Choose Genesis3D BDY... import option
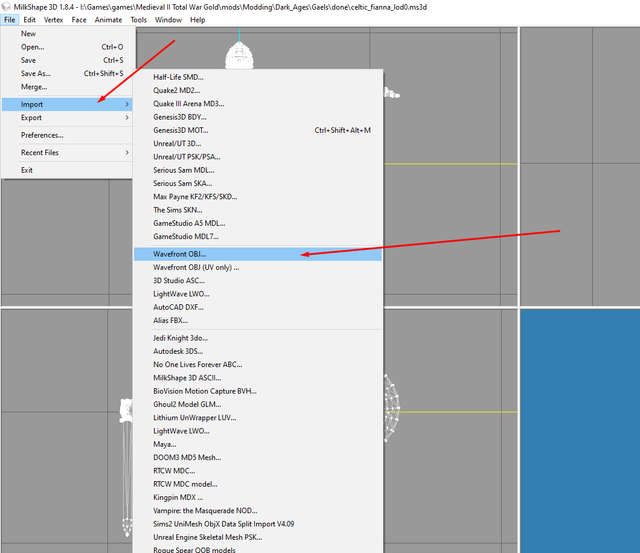This screenshot has width=640, height=553. click(258, 117)
